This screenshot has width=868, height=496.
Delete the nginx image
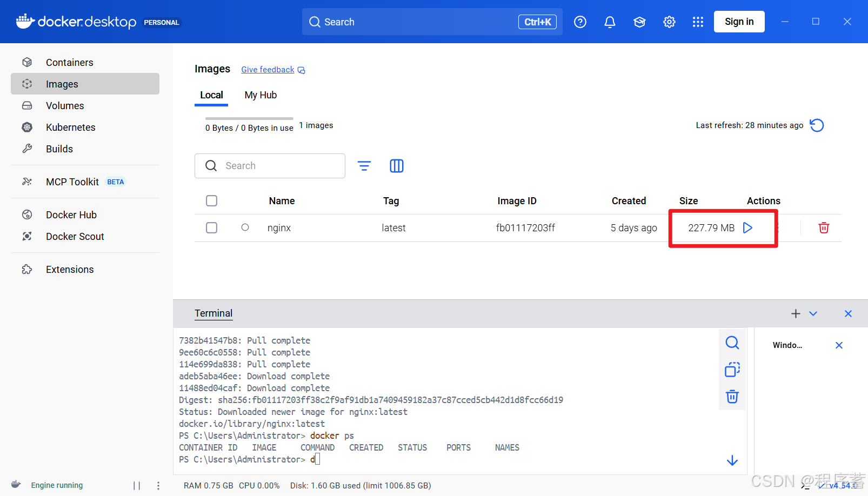(824, 228)
